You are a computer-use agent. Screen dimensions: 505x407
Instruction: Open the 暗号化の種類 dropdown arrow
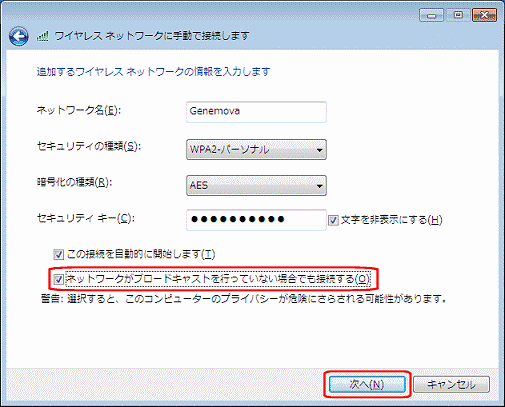(x=319, y=186)
